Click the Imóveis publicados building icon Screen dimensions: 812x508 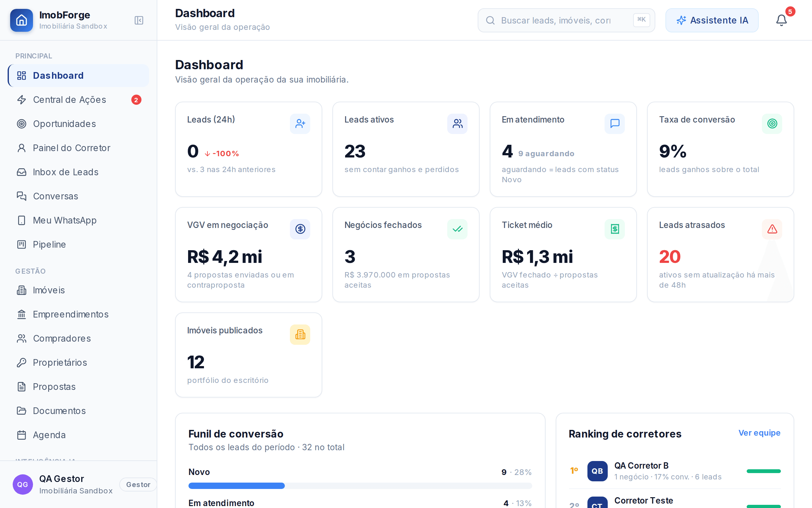[x=300, y=335]
